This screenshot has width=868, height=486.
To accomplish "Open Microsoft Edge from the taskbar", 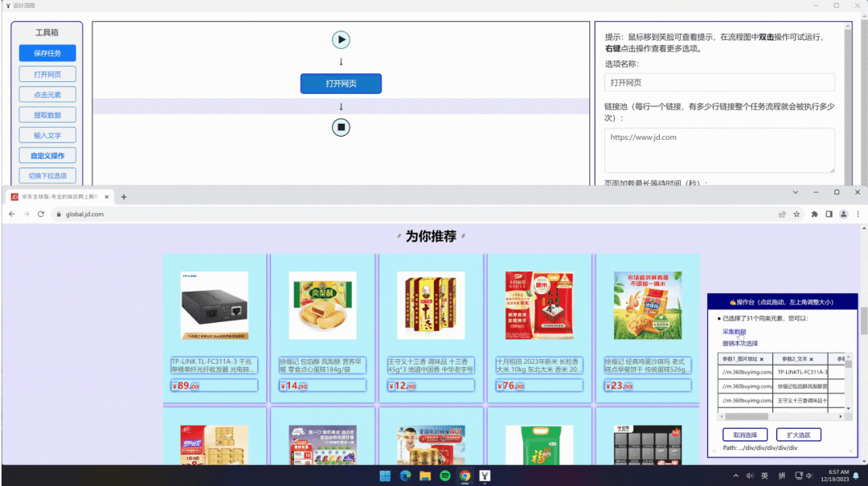I will [405, 476].
